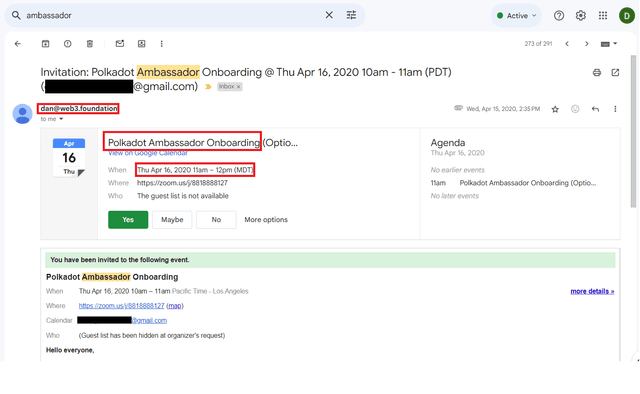Open the account avatar D
Viewport: 640px width, 394px height.
[x=627, y=16]
